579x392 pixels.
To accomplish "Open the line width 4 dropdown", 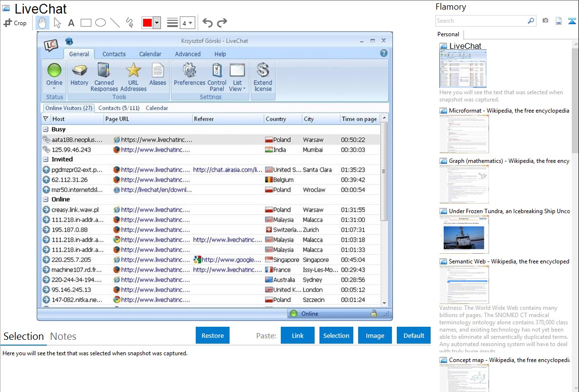I will (x=188, y=23).
